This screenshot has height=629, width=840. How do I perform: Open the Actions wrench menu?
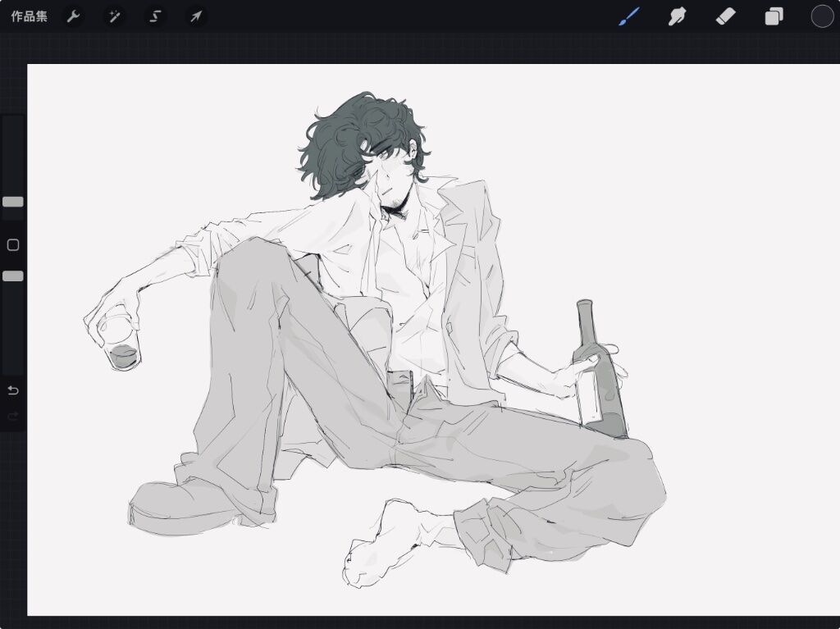coord(73,16)
